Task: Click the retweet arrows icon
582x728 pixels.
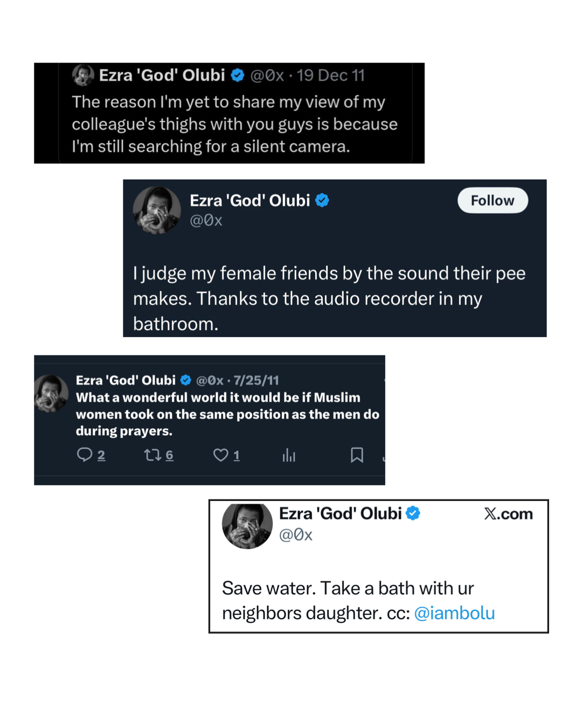Action: tap(153, 455)
